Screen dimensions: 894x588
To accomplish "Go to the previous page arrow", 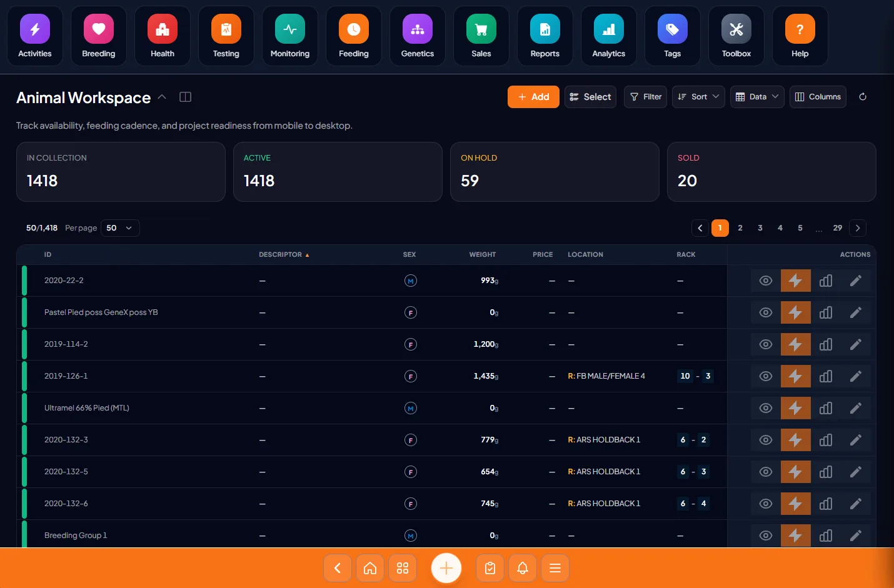I will click(700, 228).
